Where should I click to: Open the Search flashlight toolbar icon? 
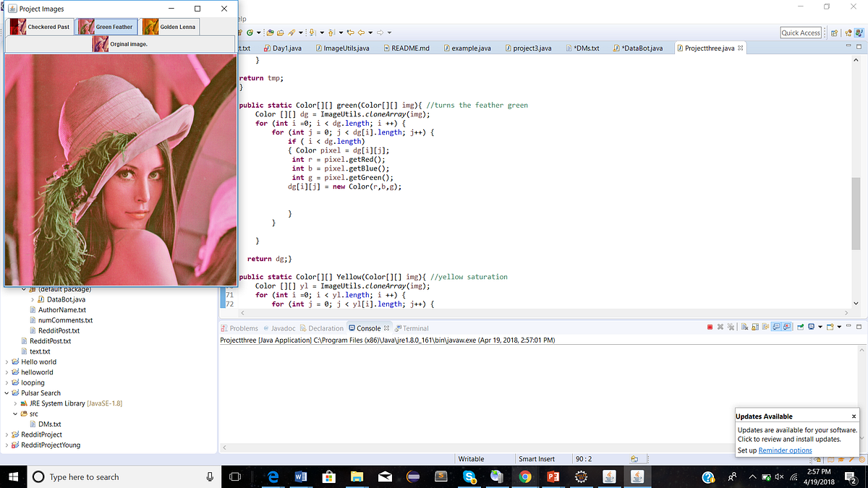pyautogui.click(x=292, y=33)
